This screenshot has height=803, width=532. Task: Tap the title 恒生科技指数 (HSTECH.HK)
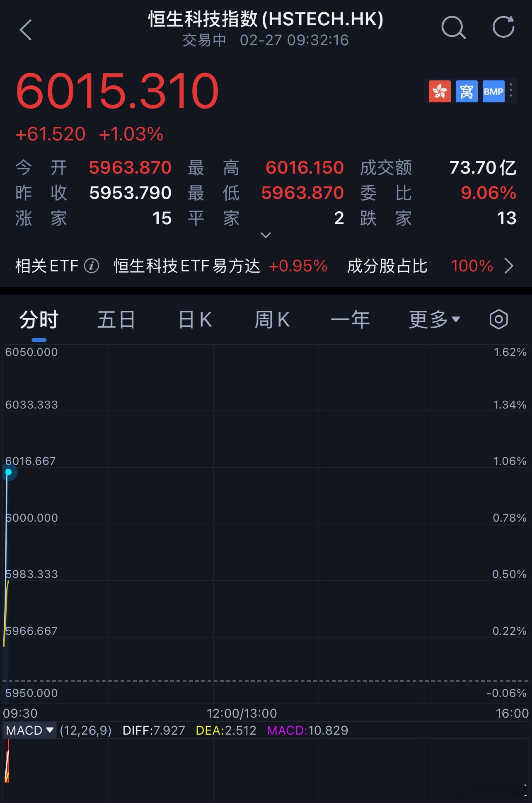[x=266, y=19]
